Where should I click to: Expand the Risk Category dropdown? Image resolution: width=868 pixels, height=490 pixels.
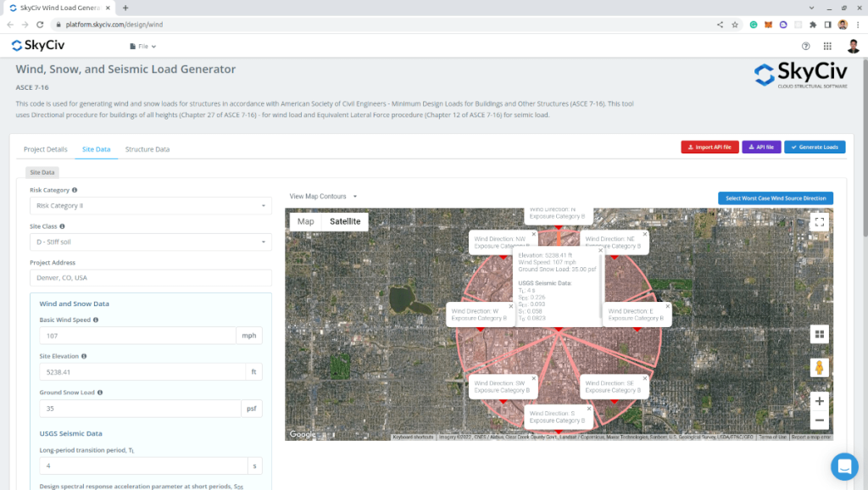tap(151, 205)
